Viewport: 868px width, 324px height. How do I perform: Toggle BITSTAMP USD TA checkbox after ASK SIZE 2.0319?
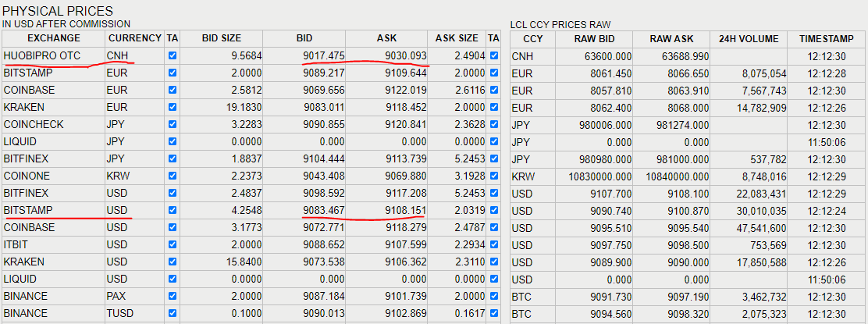coord(494,210)
